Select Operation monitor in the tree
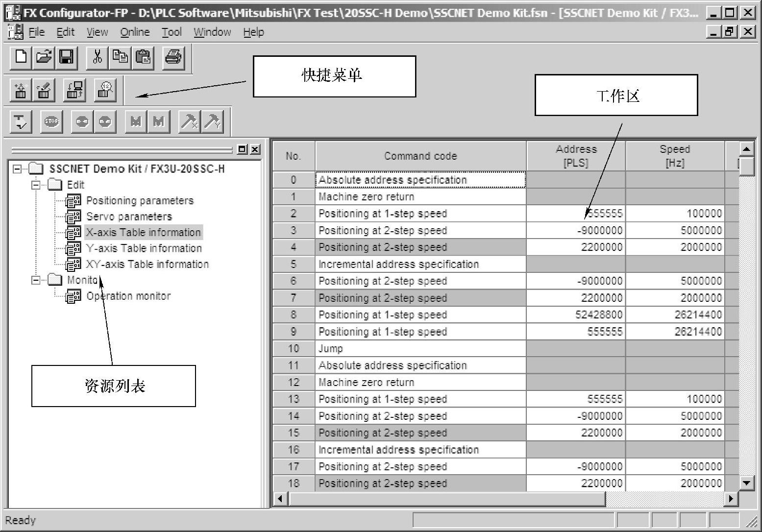762x532 pixels. click(128, 296)
